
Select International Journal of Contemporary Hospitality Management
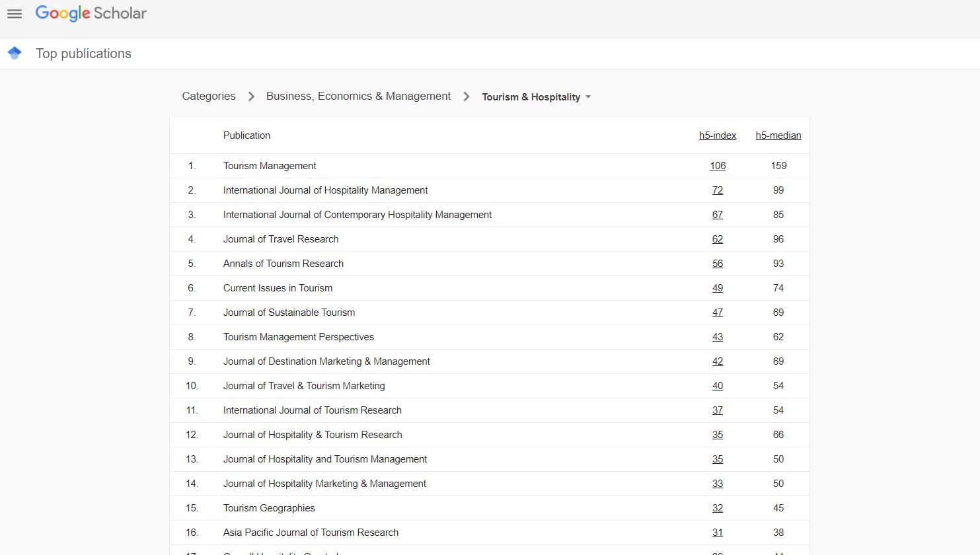point(358,215)
